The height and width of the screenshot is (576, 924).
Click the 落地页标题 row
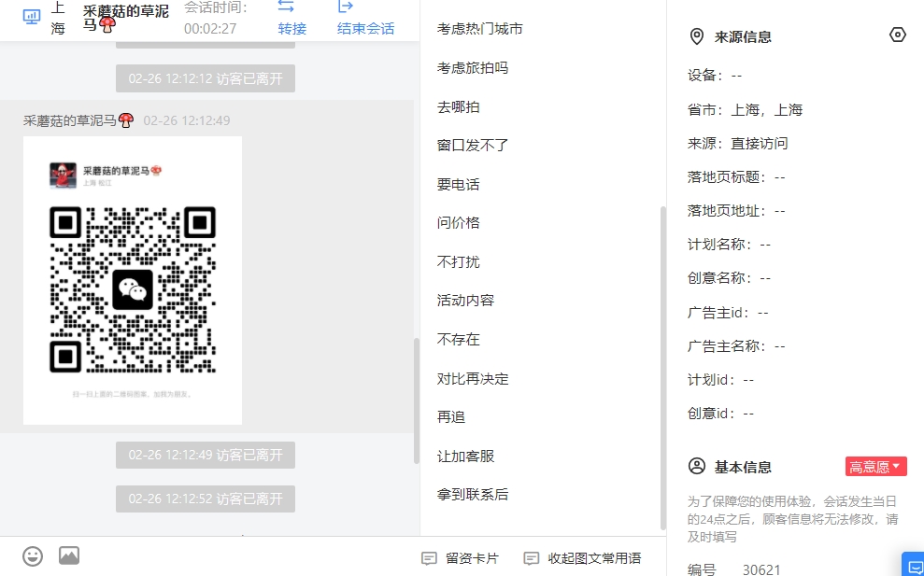(736, 176)
